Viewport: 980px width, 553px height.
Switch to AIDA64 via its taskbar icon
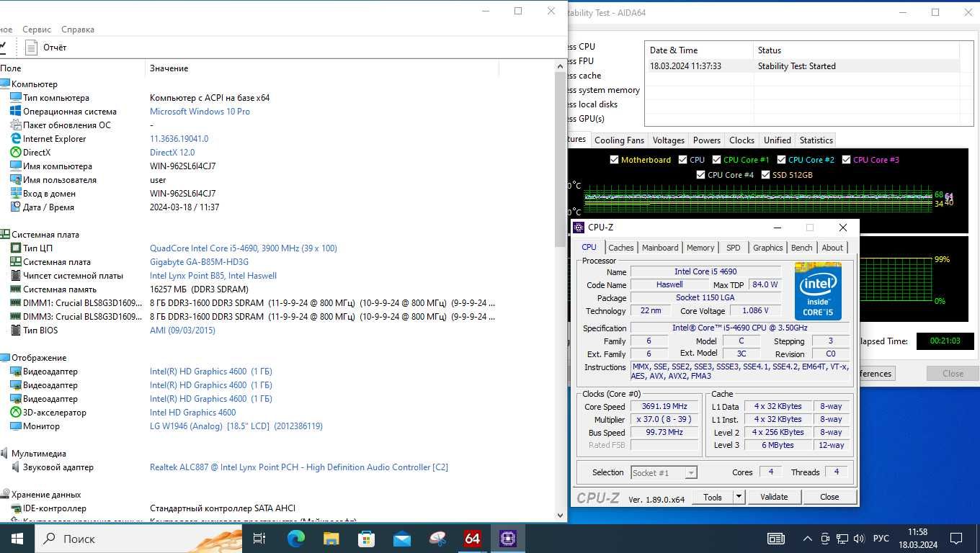tap(472, 539)
